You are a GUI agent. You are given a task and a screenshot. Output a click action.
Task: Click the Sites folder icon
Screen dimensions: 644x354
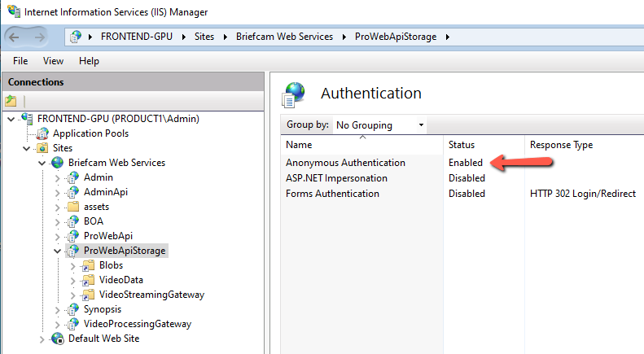[x=42, y=148]
